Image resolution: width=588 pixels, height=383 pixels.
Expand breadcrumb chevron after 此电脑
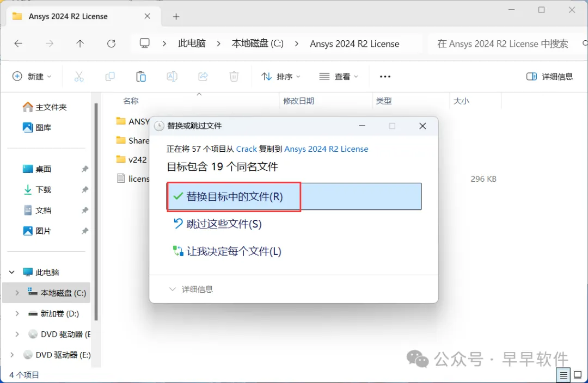(x=219, y=44)
